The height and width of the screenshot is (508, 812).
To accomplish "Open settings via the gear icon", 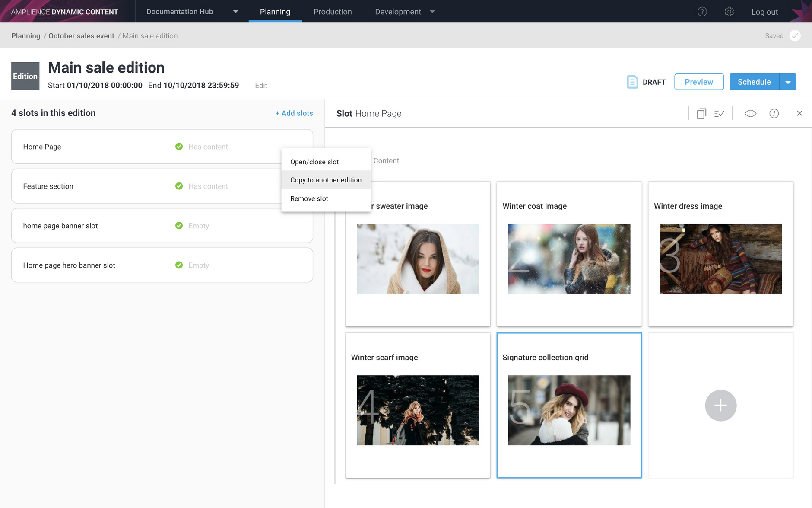I will [x=729, y=12].
